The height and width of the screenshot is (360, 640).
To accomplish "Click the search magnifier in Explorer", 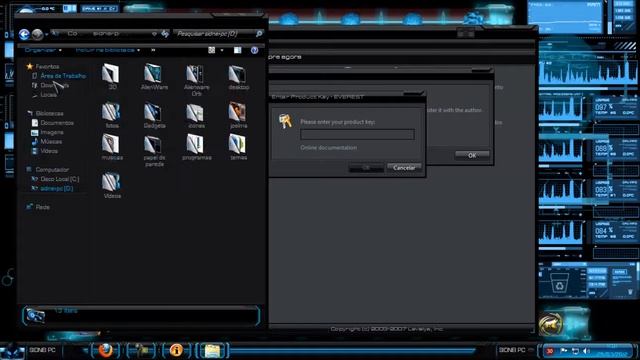I will click(259, 33).
